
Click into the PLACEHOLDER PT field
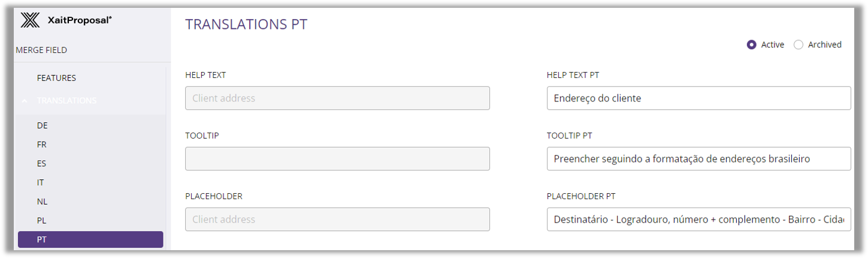(698, 220)
